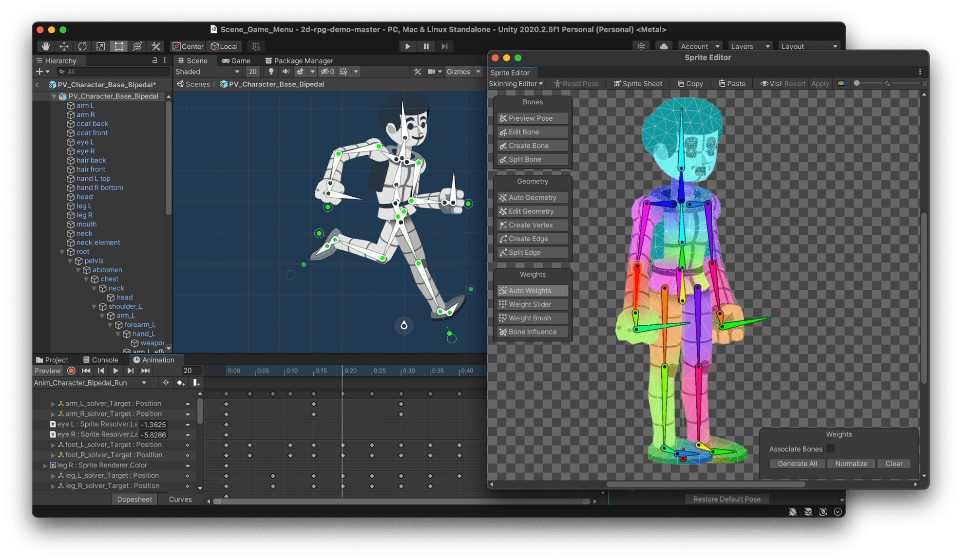
Task: Switch to Curves view
Action: tap(180, 500)
